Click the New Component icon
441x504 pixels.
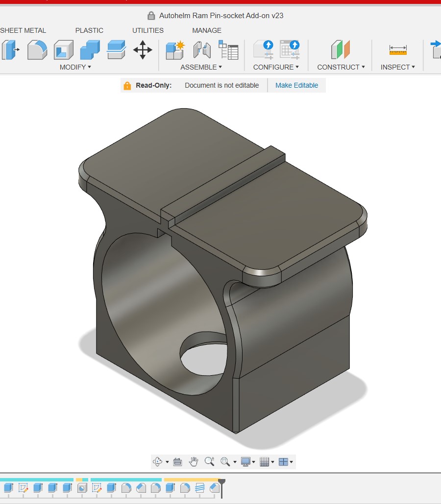coord(175,50)
